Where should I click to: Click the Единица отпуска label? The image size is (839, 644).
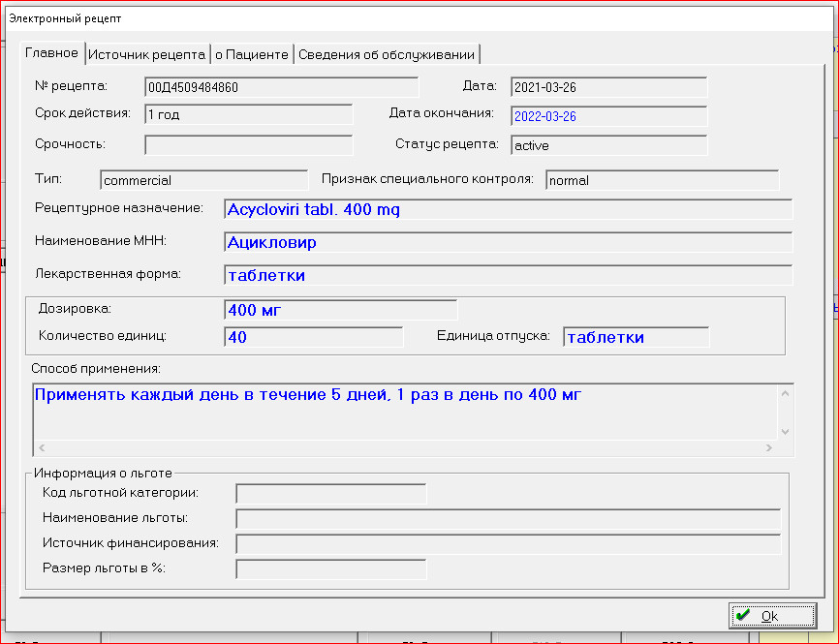[x=493, y=336]
